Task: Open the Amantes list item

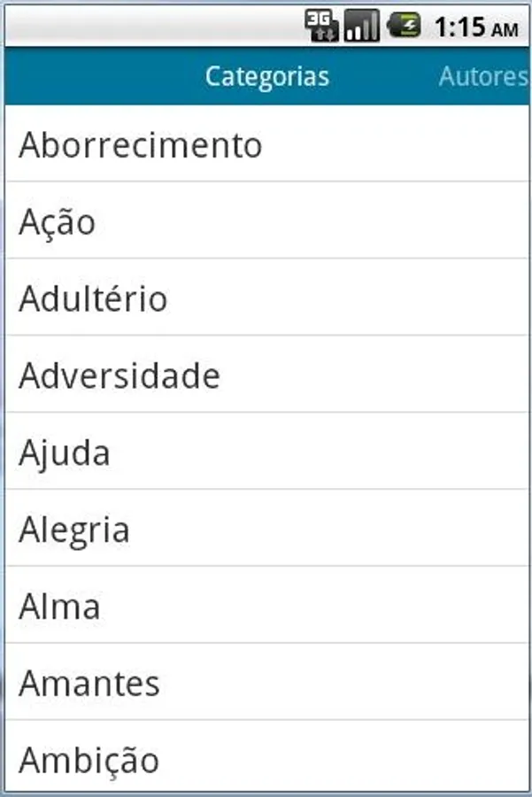Action: pyautogui.click(x=266, y=682)
